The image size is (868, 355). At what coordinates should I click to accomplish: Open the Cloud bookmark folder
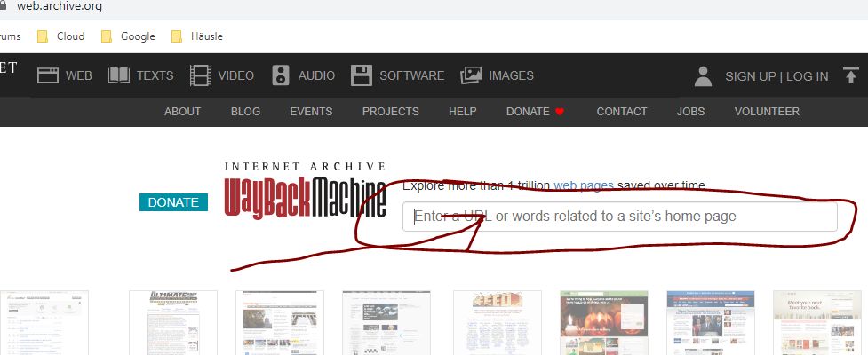[x=61, y=36]
